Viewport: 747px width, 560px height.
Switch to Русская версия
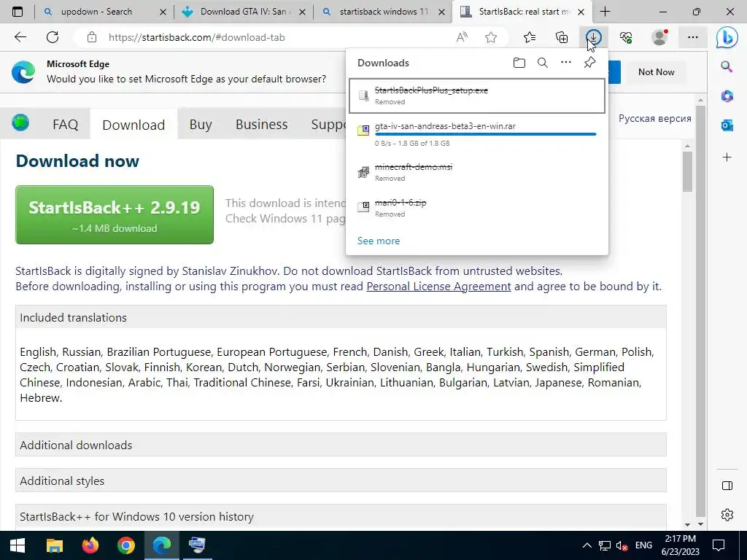[654, 119]
